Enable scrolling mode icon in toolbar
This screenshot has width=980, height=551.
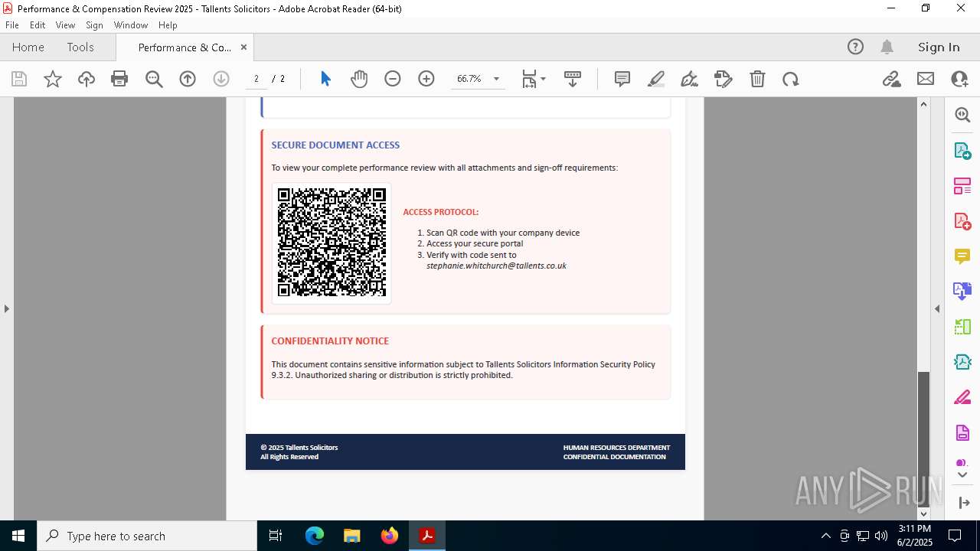[x=573, y=79]
